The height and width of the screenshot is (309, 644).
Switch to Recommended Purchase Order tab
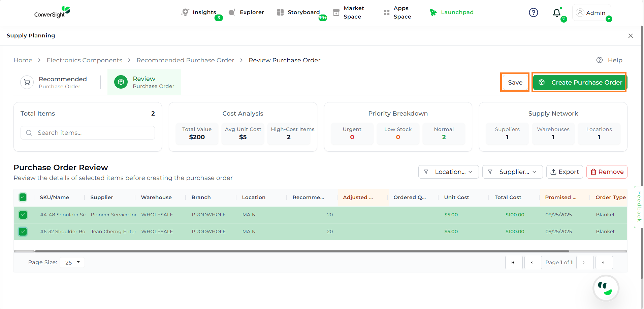(62, 82)
